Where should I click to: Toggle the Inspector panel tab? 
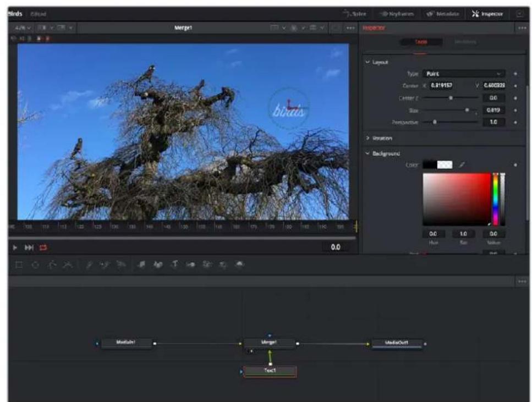(487, 14)
